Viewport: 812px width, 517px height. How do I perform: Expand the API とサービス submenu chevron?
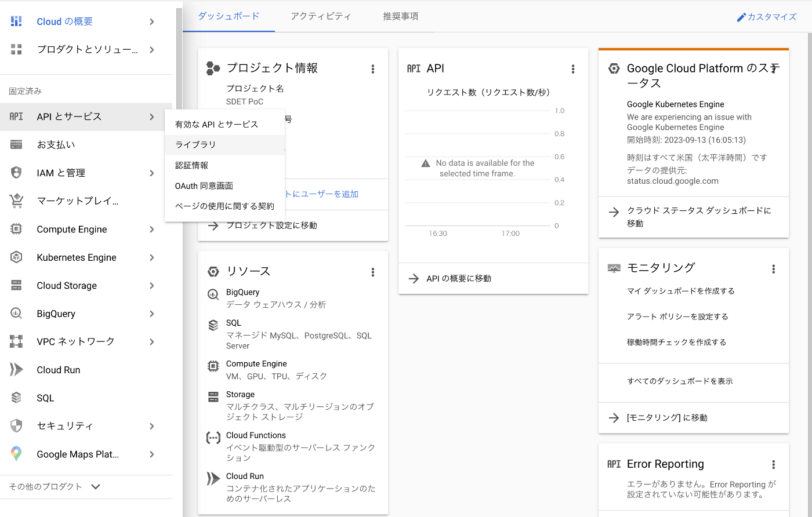(152, 116)
